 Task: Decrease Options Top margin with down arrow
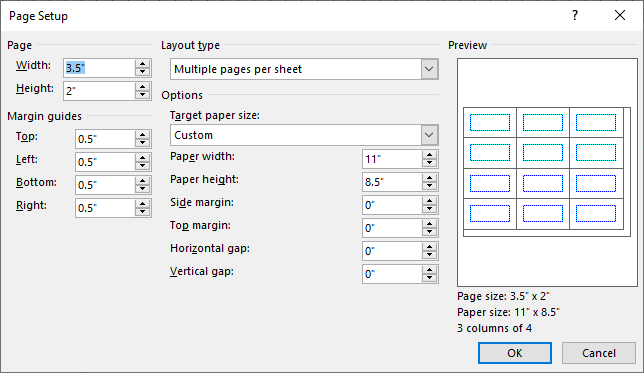[x=429, y=232]
